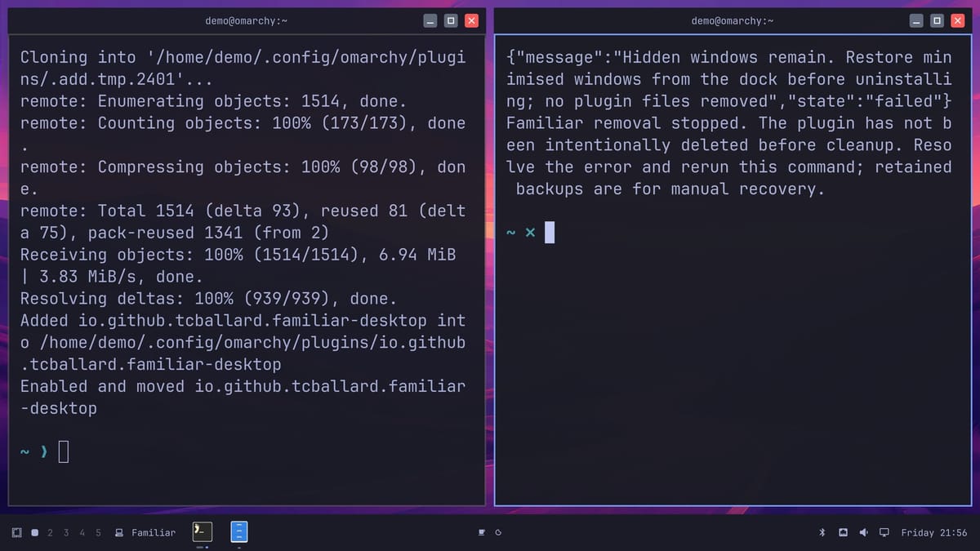Viewport: 980px width, 551px height.
Task: Click line 'Resolving deltas: 100% (939/939), done.'
Action: tap(208, 298)
